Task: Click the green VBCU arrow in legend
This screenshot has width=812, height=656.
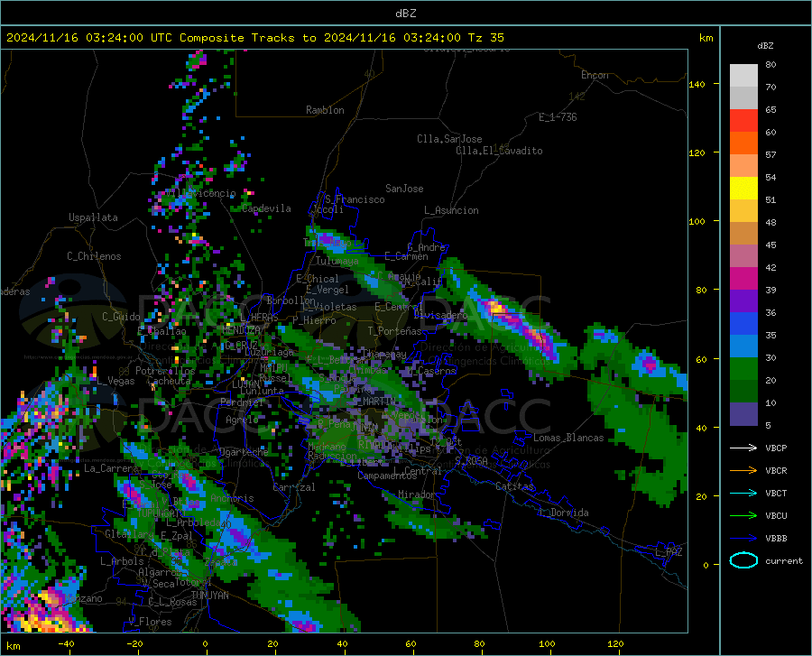Action: tap(743, 516)
